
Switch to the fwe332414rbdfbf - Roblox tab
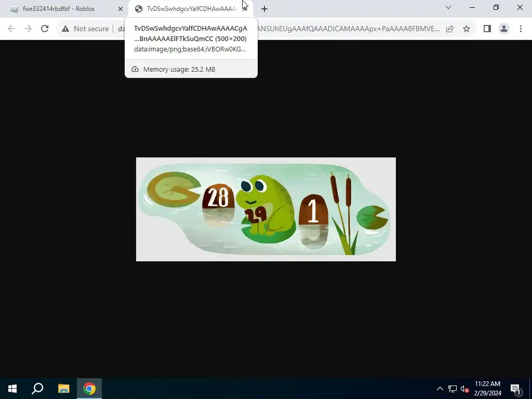pyautogui.click(x=64, y=9)
